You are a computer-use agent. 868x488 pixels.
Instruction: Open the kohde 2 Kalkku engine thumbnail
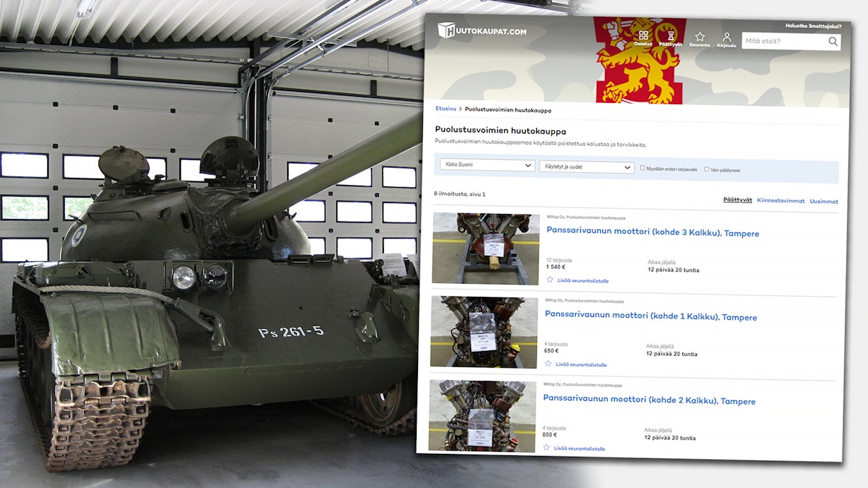(483, 416)
